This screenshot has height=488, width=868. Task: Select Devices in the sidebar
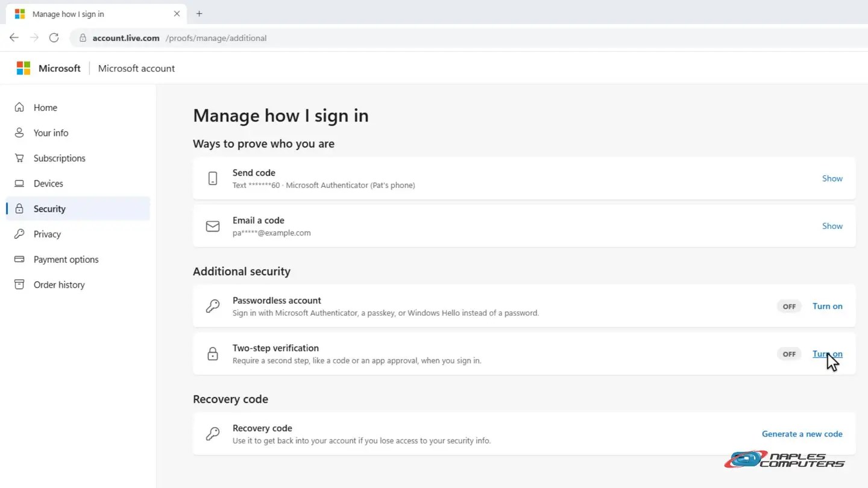tap(78, 183)
